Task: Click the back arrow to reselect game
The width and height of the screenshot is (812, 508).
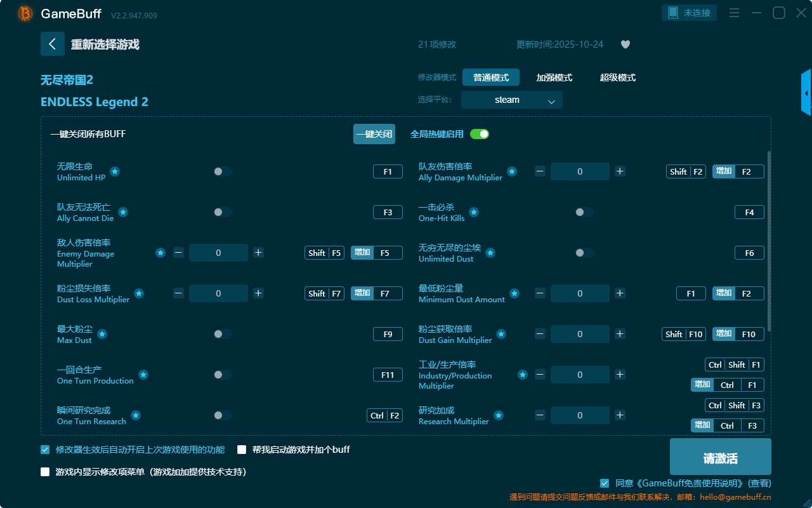Action: (x=53, y=44)
